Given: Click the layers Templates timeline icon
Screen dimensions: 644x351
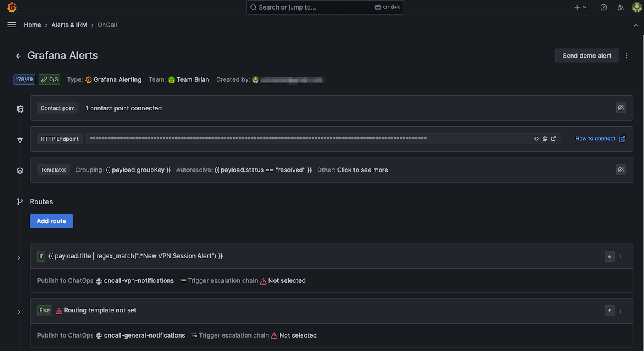Looking at the screenshot, I should [20, 171].
